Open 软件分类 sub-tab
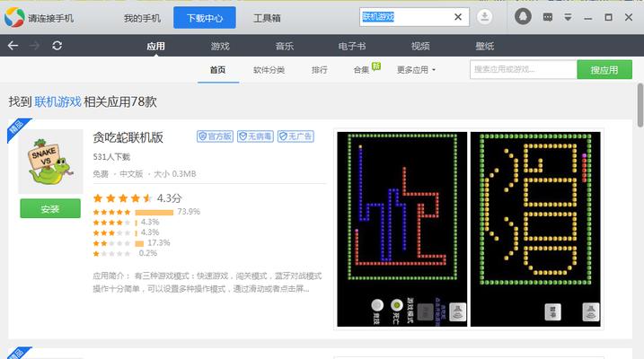The height and width of the screenshot is (359, 644). [x=269, y=70]
